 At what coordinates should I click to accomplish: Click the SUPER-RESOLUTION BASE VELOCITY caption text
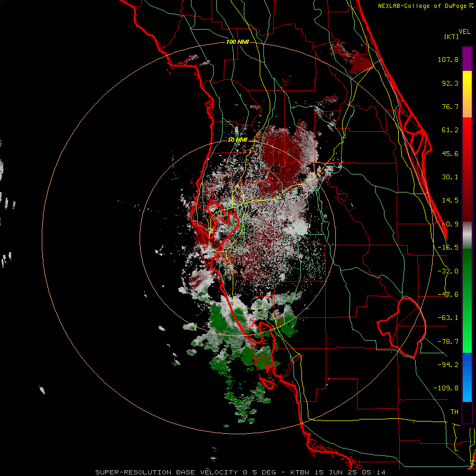click(x=167, y=472)
